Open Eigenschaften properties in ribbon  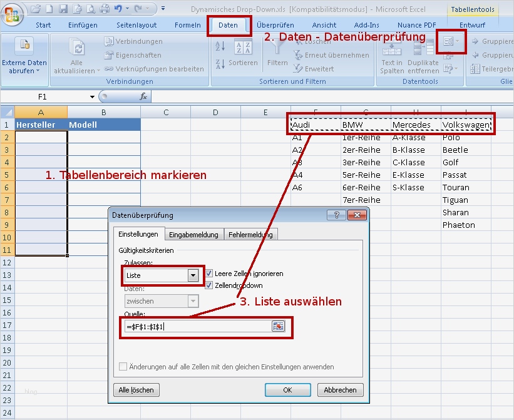133,55
